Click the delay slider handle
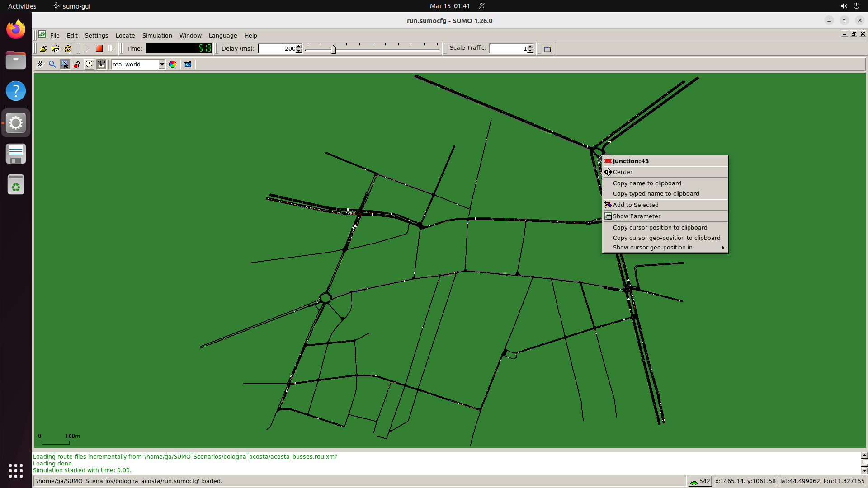Screen dimensions: 868x488 tap(334, 49)
